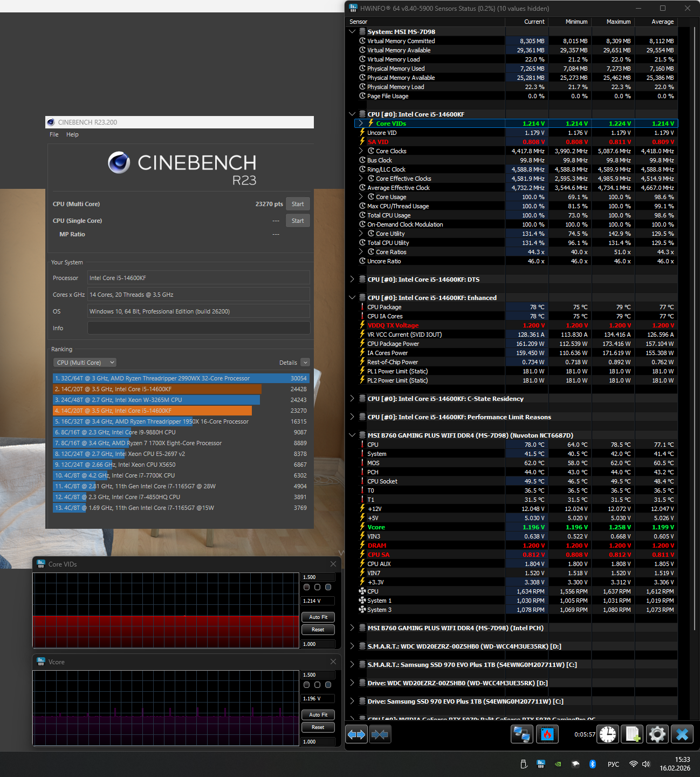Click the Minimum column header in HWiNFO
Screen dimensions: 700x777
pyautogui.click(x=570, y=22)
